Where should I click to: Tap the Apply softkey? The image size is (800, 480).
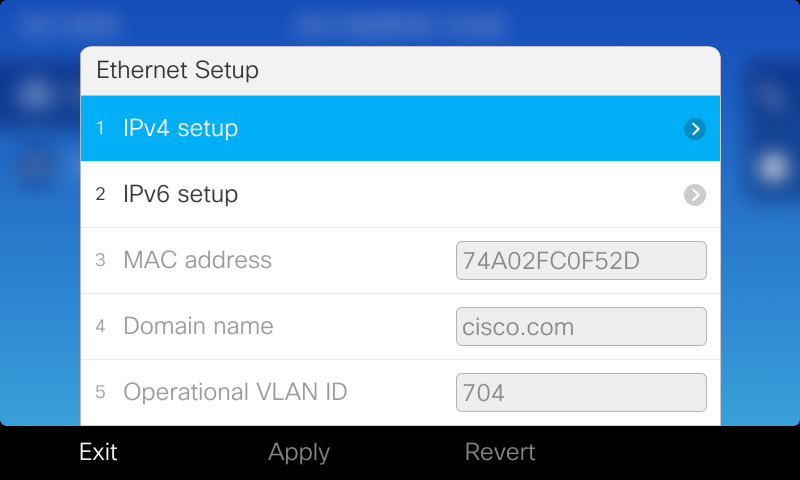299,453
